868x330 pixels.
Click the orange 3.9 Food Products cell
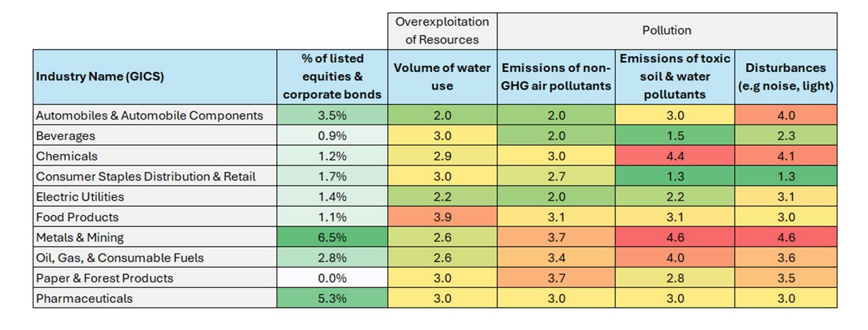point(442,217)
